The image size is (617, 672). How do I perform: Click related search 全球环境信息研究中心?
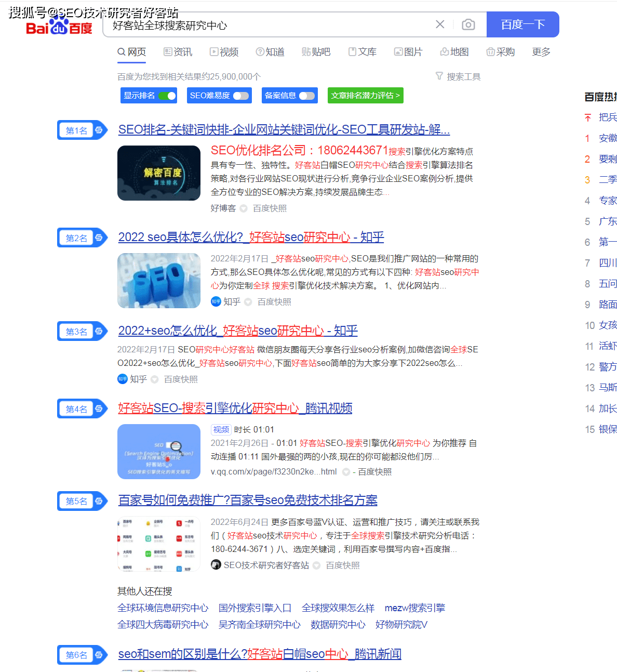click(x=163, y=608)
